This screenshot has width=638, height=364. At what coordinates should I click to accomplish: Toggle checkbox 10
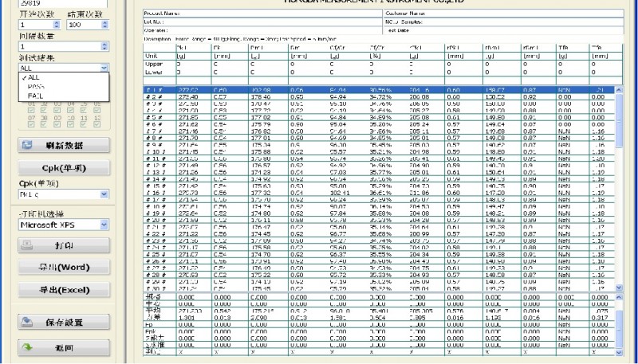70,124
